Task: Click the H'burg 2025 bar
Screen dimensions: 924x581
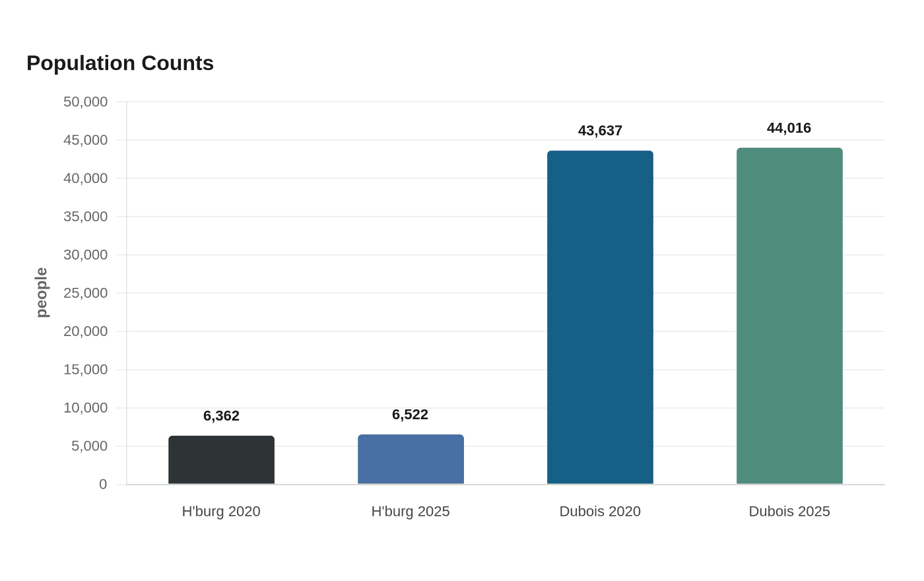Action: [411, 460]
